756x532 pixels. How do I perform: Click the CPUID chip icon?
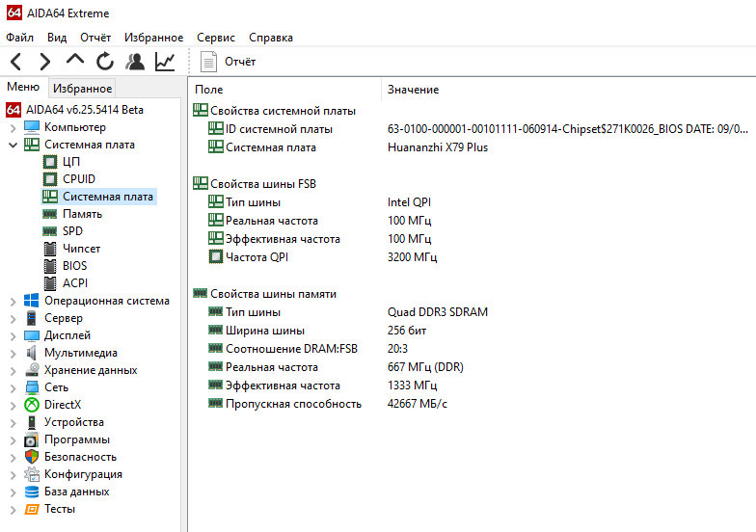point(50,179)
